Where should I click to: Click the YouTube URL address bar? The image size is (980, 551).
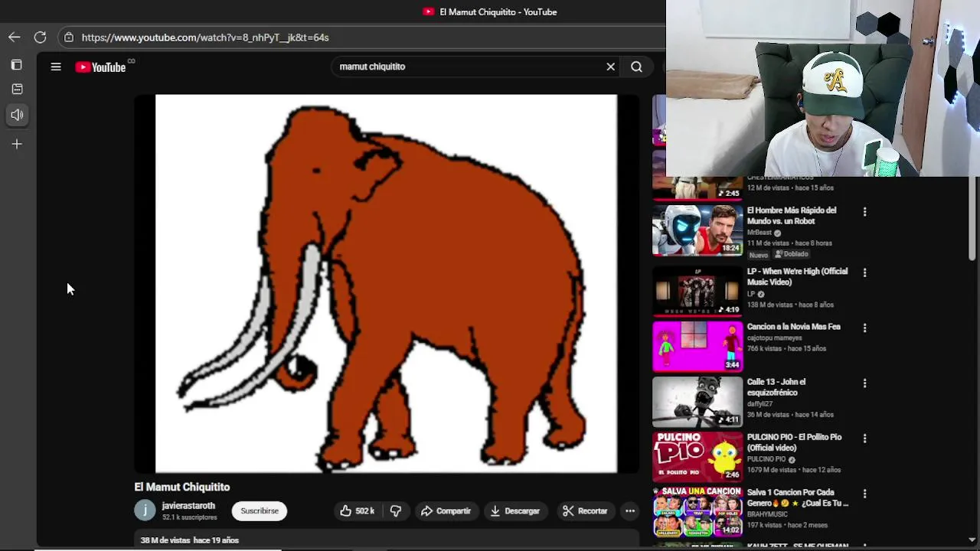(x=205, y=37)
